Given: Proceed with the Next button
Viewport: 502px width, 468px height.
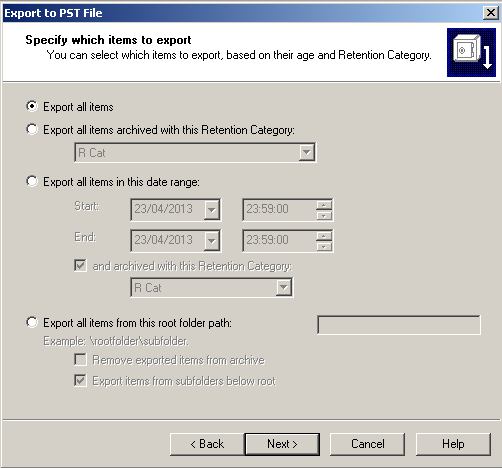Looking at the screenshot, I should pyautogui.click(x=282, y=444).
